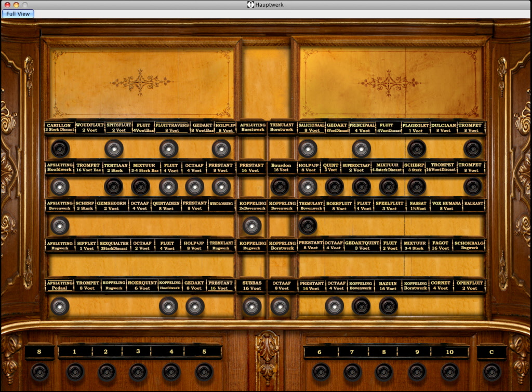Click the Schokbalg Rugwerk label
Viewport: 532px width, 392px height.
coord(469,246)
